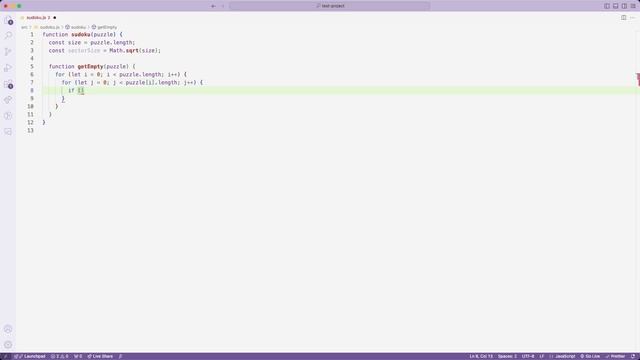The image size is (640, 360).
Task: Open the Accounts menu icon
Action: pyautogui.click(x=8, y=329)
